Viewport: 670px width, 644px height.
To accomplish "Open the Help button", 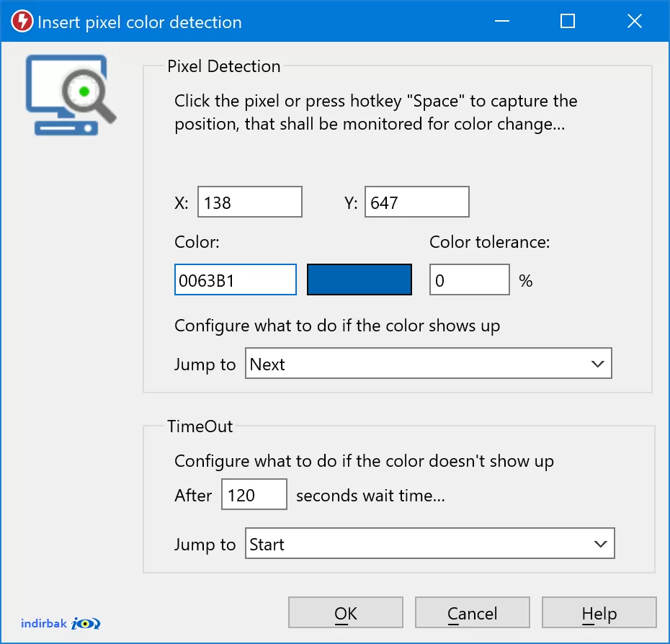I will [x=599, y=612].
